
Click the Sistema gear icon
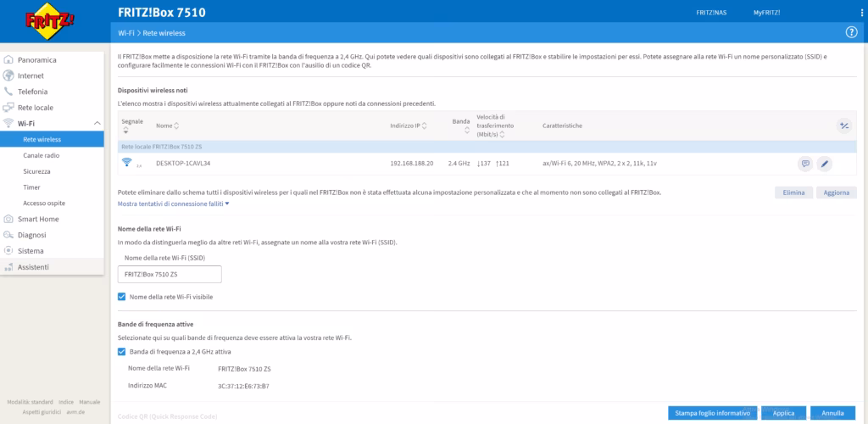(8, 251)
